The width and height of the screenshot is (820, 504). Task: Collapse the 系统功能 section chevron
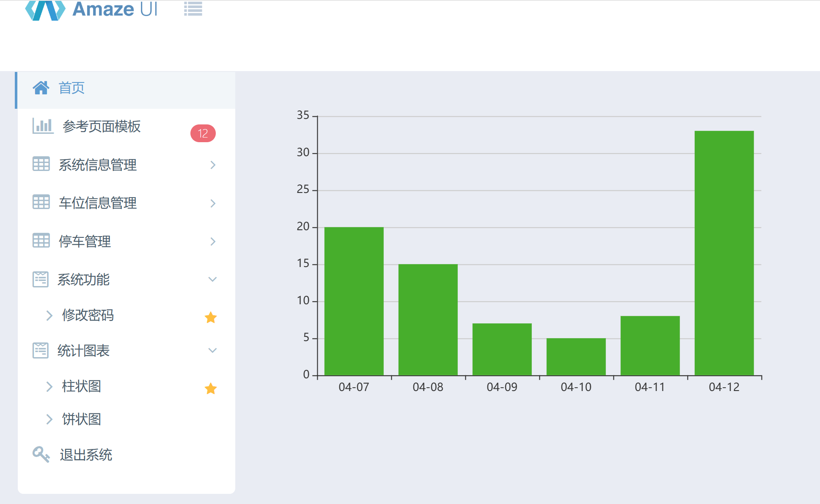(x=212, y=279)
